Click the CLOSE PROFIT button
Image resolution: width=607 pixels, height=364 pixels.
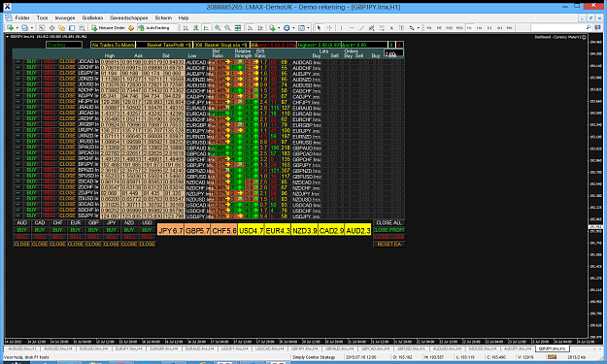click(389, 230)
